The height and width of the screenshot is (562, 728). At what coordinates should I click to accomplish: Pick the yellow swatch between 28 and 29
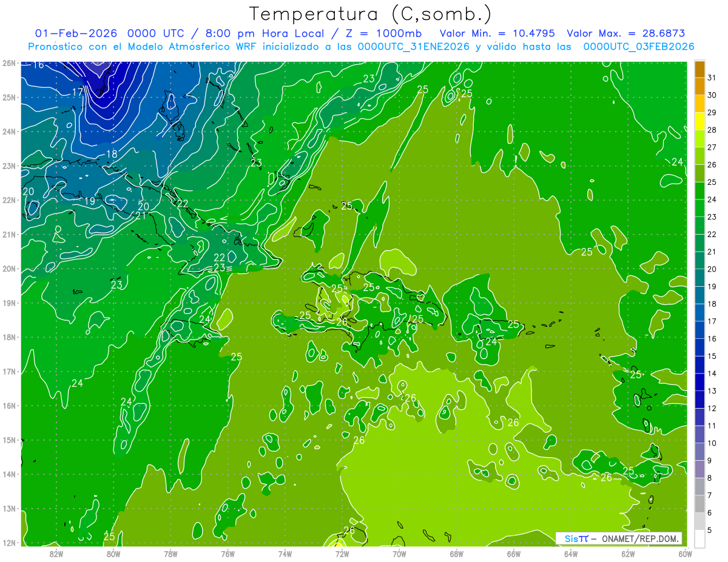(x=699, y=122)
